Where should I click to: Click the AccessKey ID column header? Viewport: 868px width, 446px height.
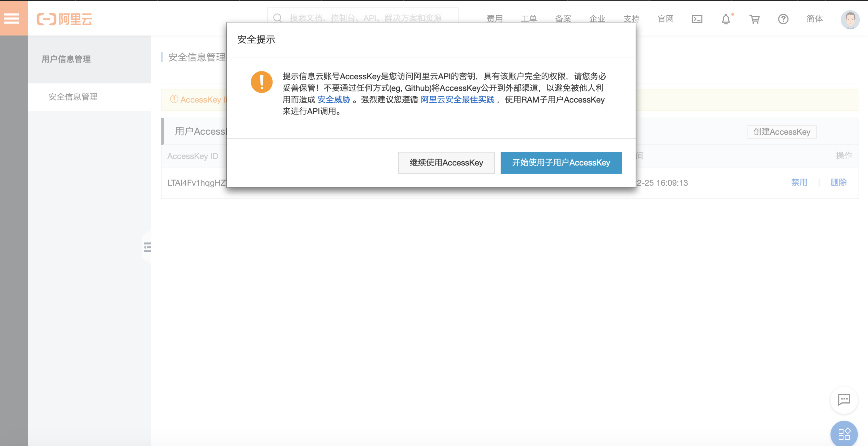(x=193, y=156)
